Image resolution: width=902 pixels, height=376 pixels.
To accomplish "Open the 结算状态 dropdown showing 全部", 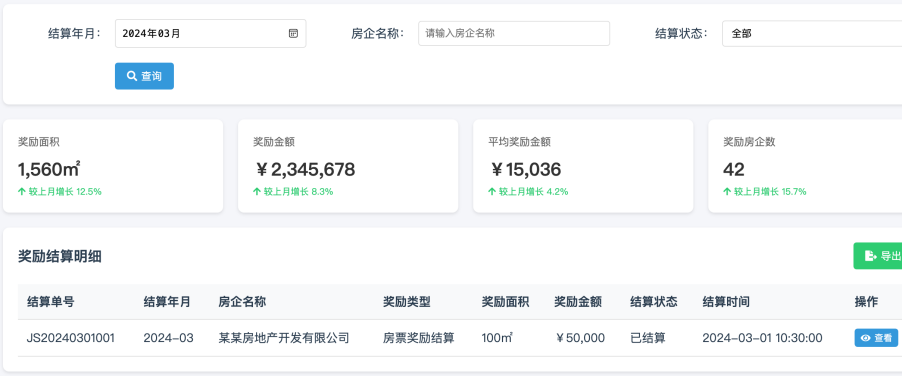I will 812,33.
